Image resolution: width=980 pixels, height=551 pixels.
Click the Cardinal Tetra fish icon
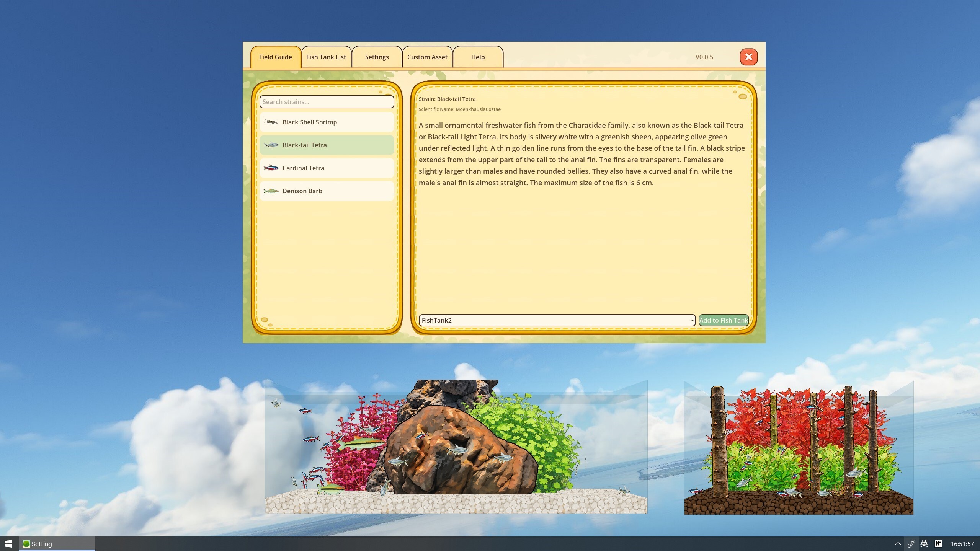click(271, 168)
